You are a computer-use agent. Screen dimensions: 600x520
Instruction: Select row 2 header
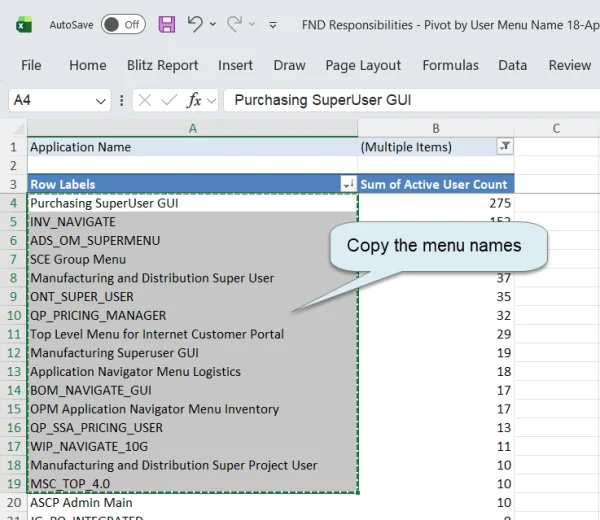pos(13,166)
